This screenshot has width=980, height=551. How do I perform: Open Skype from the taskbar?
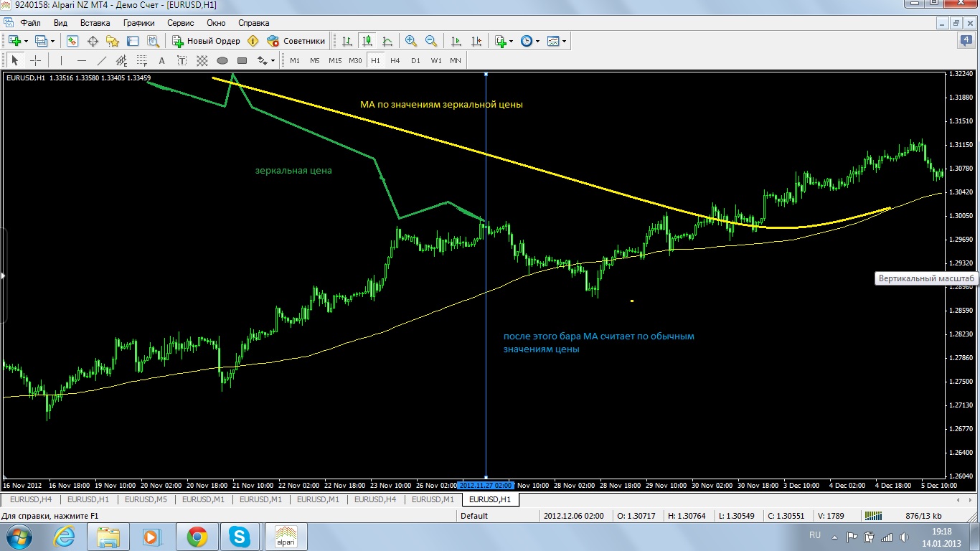pyautogui.click(x=240, y=537)
